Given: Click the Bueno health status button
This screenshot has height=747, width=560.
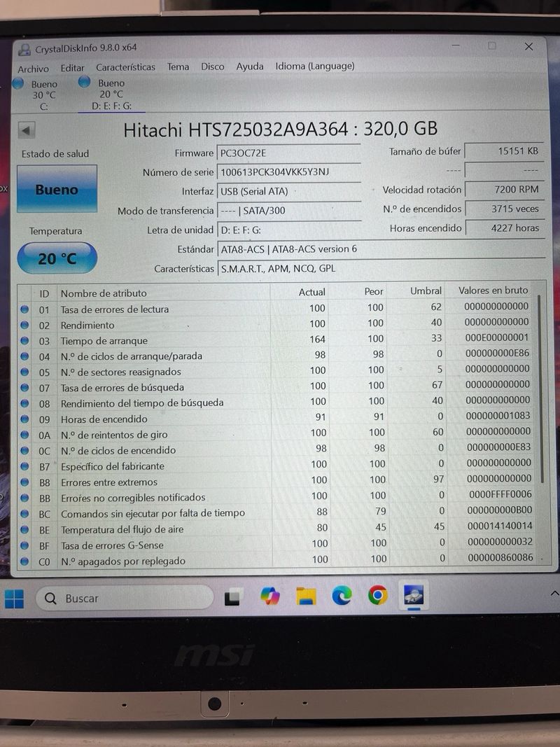Looking at the screenshot, I should coord(57,189).
